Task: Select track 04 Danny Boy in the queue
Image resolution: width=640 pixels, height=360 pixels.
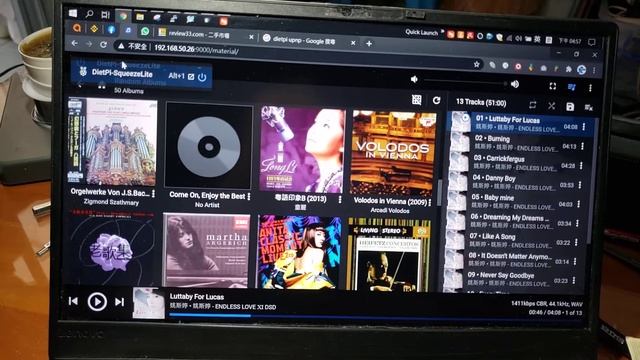Action: click(516, 182)
